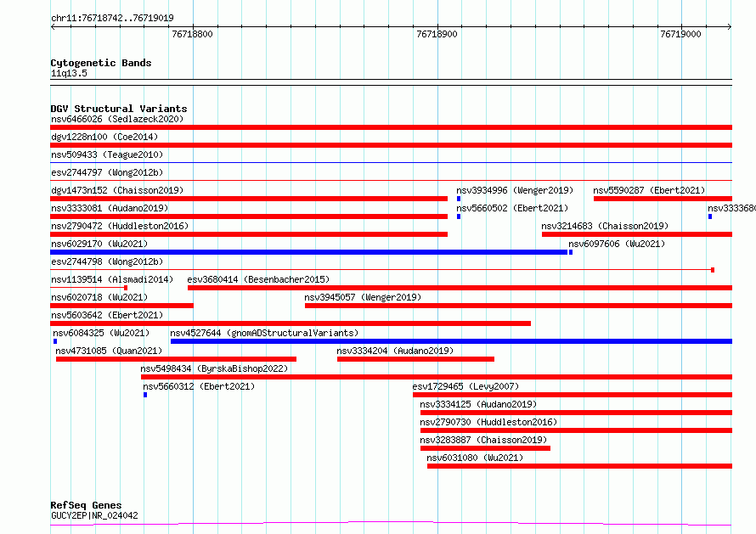Screen dimensions: 756x534
Task: Click the nsv3283887 (Chaisson2019) label
Action: (483, 440)
